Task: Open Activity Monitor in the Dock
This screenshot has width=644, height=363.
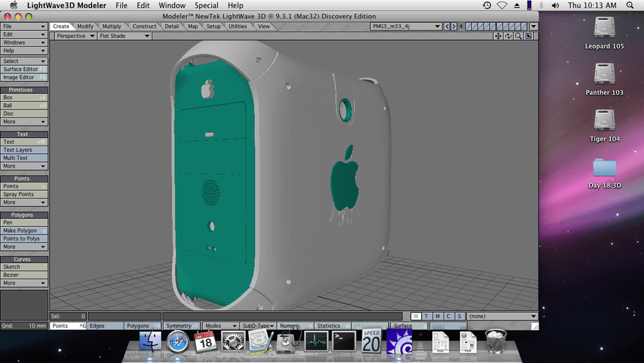Action: pos(316,342)
